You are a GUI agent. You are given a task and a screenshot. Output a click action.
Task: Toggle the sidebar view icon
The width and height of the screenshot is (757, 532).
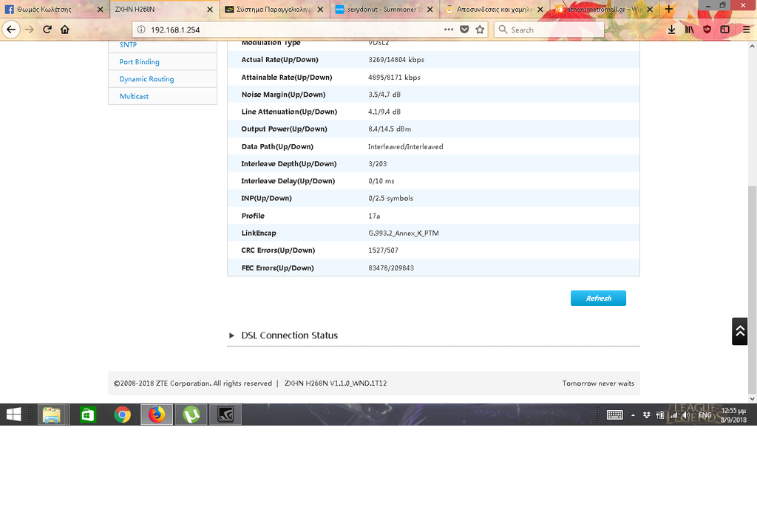click(x=725, y=30)
